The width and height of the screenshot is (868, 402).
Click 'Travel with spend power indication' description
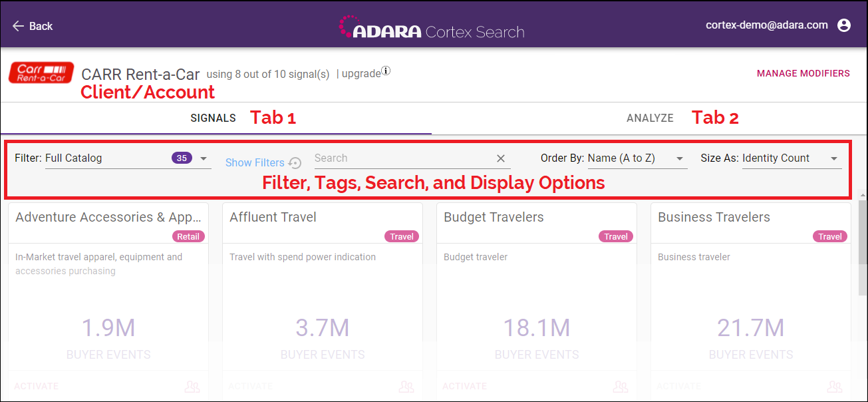[x=303, y=257]
